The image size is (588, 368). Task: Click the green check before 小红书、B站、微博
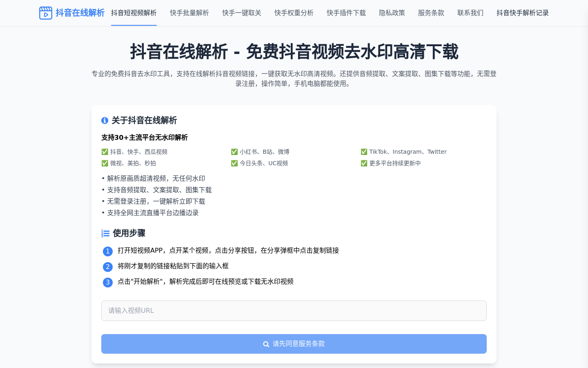tap(234, 152)
